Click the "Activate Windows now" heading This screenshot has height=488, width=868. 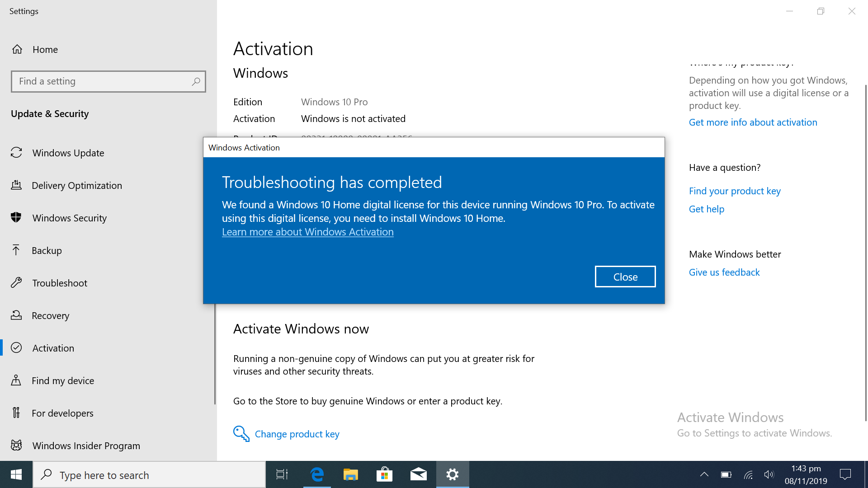click(x=301, y=328)
